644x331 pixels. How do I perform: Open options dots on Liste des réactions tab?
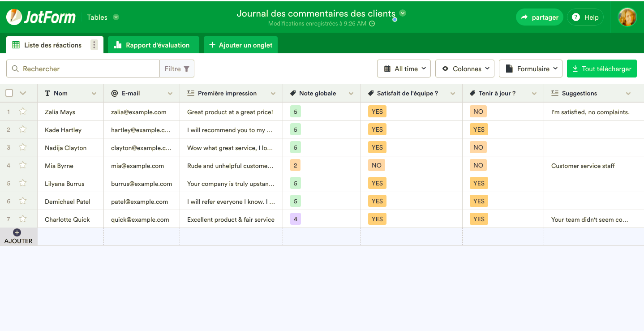coord(94,45)
